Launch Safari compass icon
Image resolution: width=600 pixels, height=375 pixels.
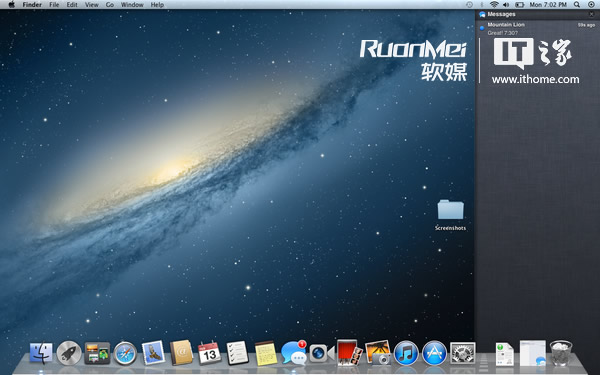125,353
